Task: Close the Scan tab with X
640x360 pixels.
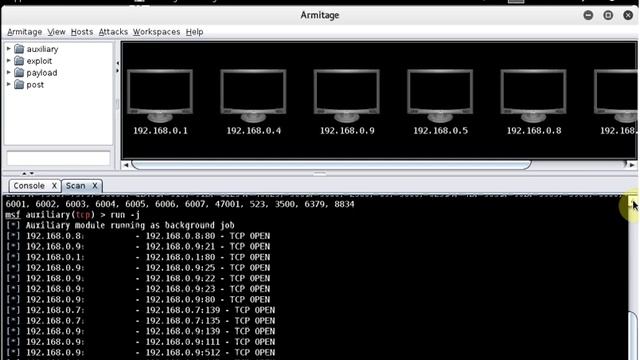Action: (x=95, y=186)
